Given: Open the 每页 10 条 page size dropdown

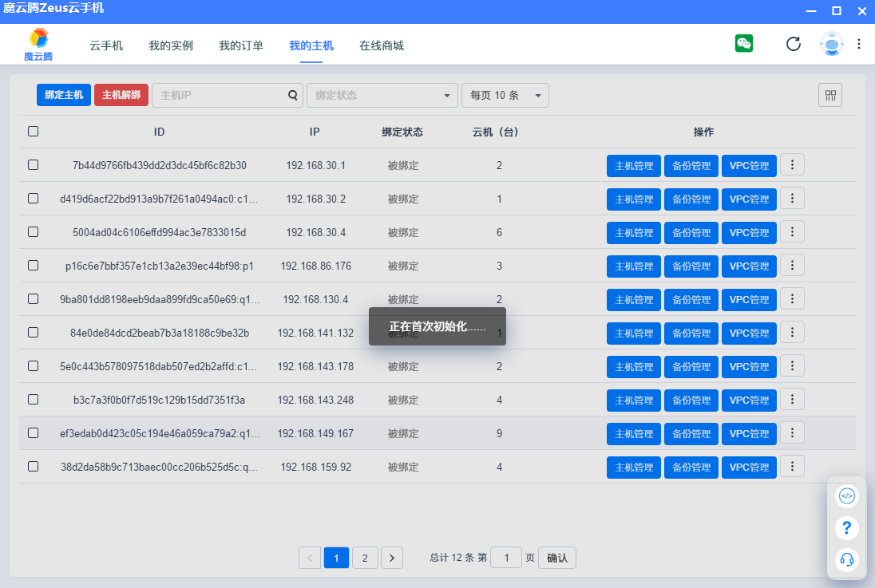Looking at the screenshot, I should tap(505, 96).
